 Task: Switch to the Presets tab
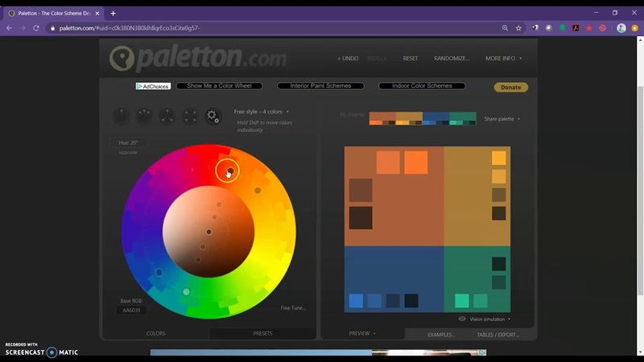(x=262, y=333)
